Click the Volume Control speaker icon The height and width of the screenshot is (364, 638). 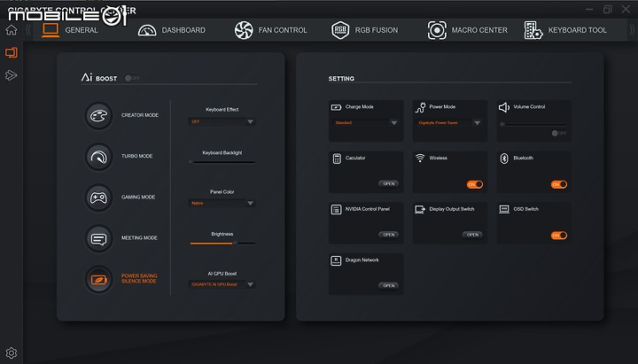(504, 107)
